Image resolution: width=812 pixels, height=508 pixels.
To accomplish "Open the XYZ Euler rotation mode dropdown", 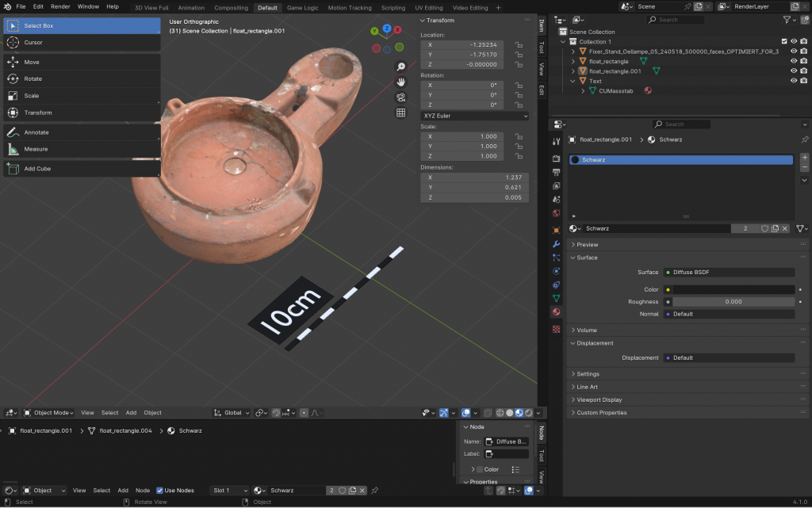I will 474,116.
